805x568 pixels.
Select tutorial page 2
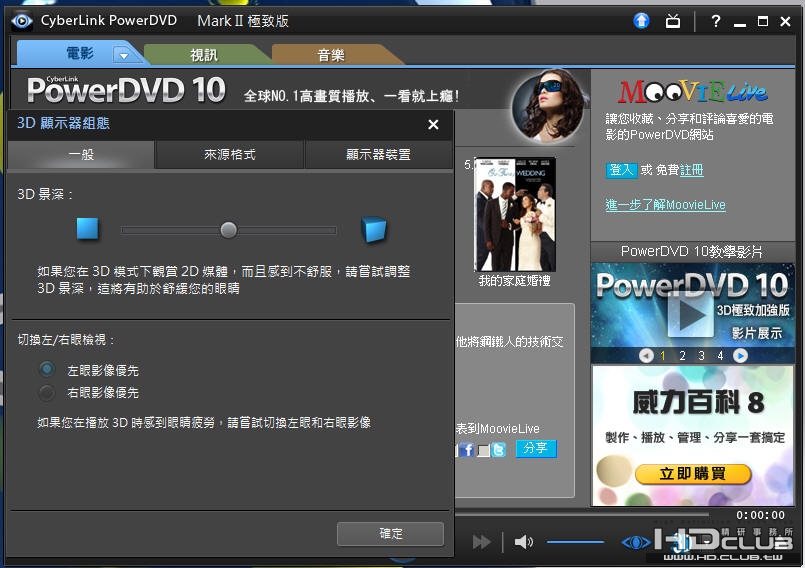click(x=682, y=355)
